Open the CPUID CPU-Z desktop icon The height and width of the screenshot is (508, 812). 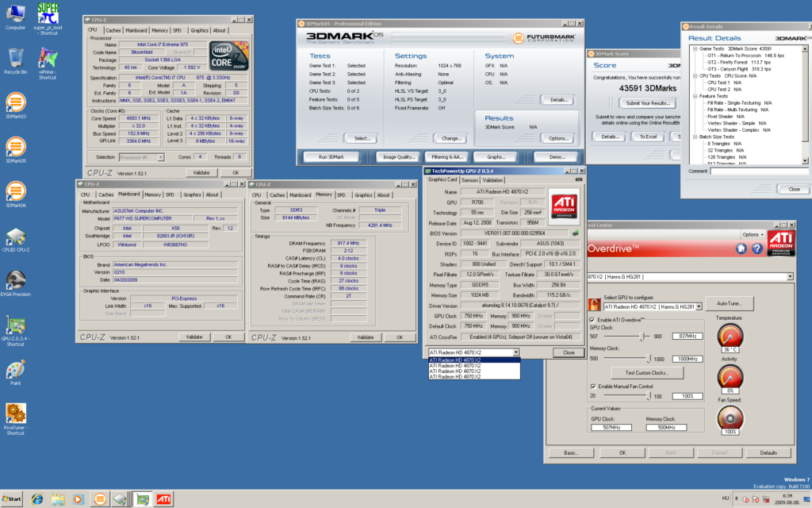tap(16, 240)
